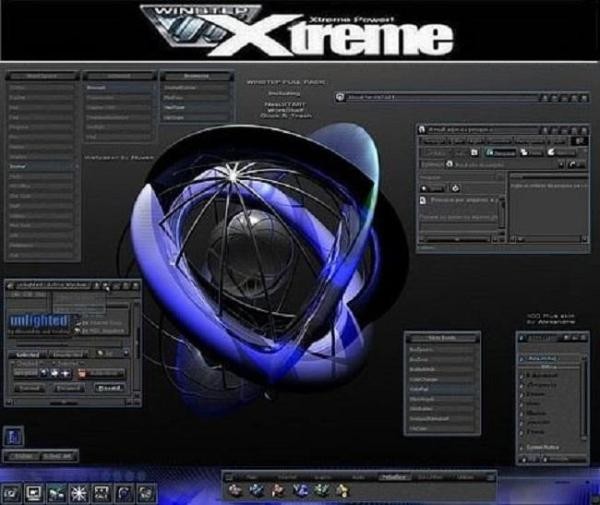This screenshot has width=600, height=505.
Task: Click the vertical scrollbar of the email list
Action: 502,215
